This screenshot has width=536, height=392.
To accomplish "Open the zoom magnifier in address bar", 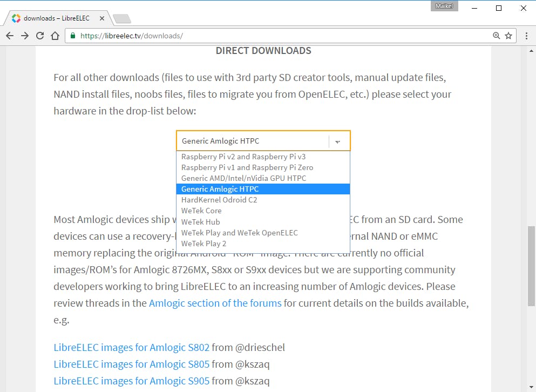I will pyautogui.click(x=497, y=36).
